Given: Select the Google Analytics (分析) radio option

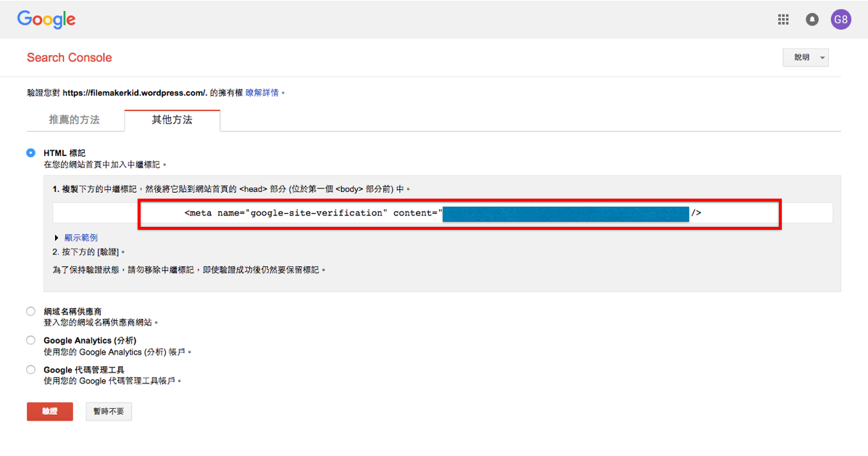Looking at the screenshot, I should click(31, 340).
